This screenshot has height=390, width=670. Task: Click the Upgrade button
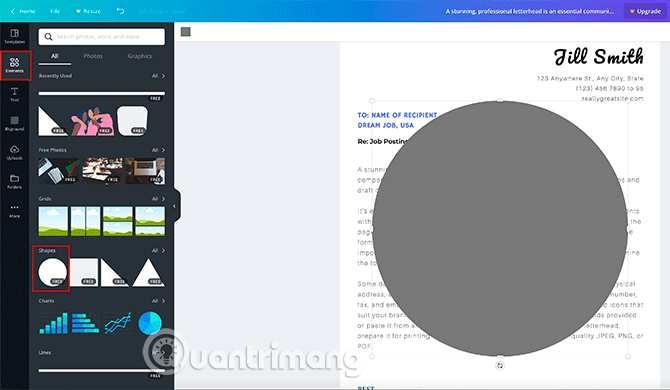pyautogui.click(x=645, y=11)
